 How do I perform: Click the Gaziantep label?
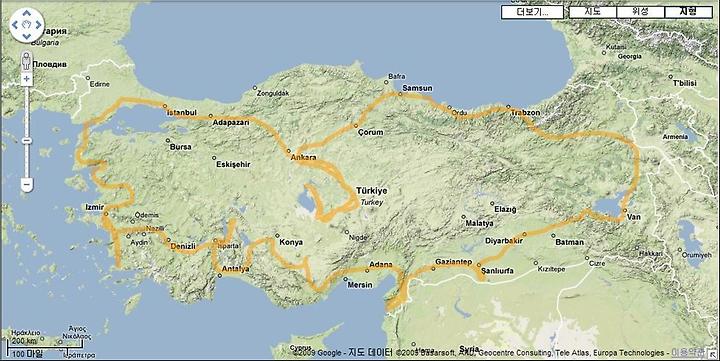tap(453, 262)
